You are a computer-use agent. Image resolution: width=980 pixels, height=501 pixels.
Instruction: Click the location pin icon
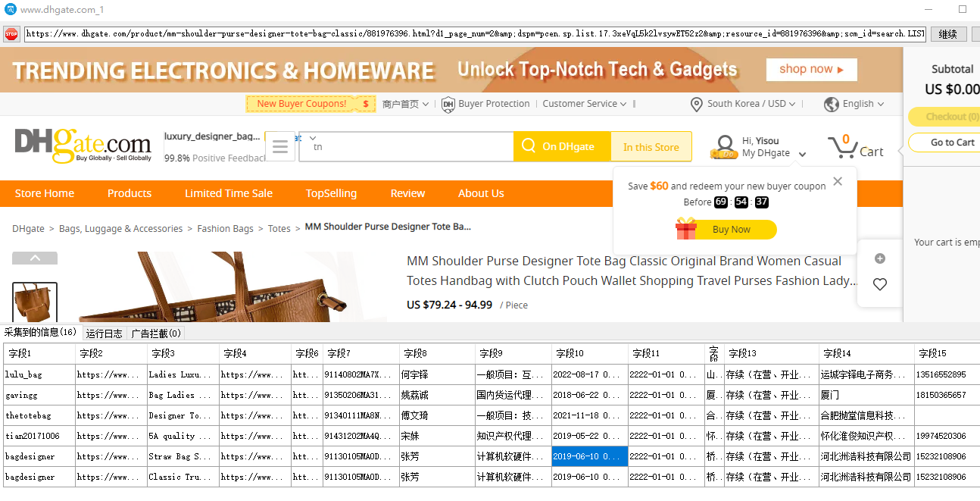pos(697,104)
